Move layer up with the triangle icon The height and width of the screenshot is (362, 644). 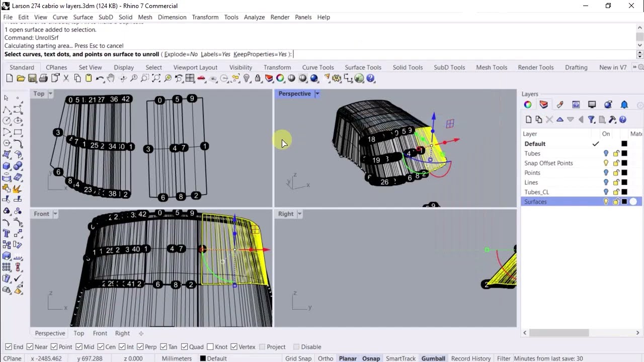[560, 120]
